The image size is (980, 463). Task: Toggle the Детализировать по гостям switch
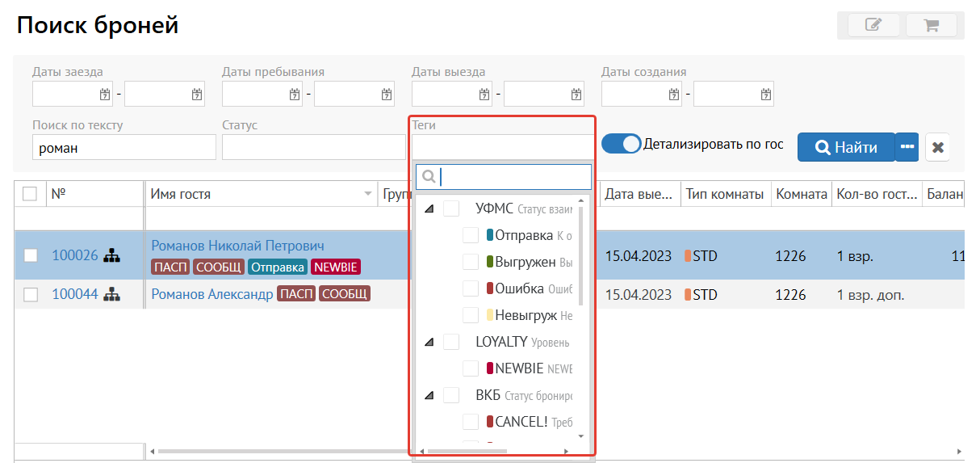coord(622,144)
